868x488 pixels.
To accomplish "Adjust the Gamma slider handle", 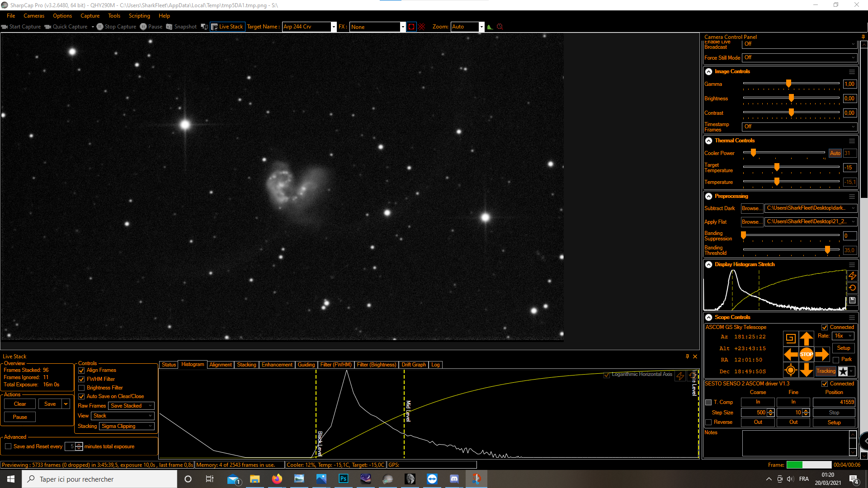I will tap(788, 84).
